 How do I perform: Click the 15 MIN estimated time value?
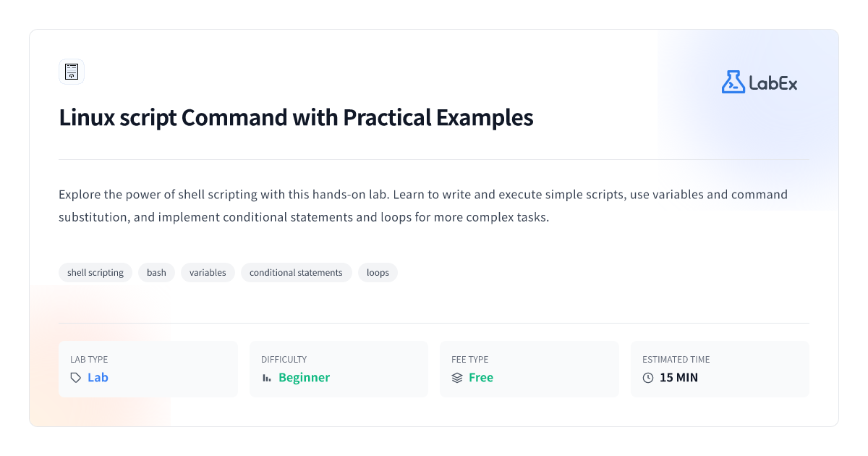point(678,378)
